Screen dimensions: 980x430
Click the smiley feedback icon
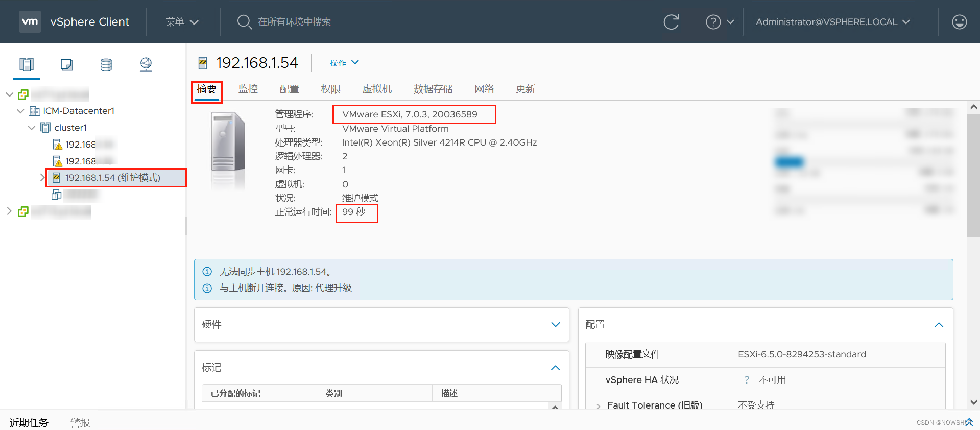960,22
